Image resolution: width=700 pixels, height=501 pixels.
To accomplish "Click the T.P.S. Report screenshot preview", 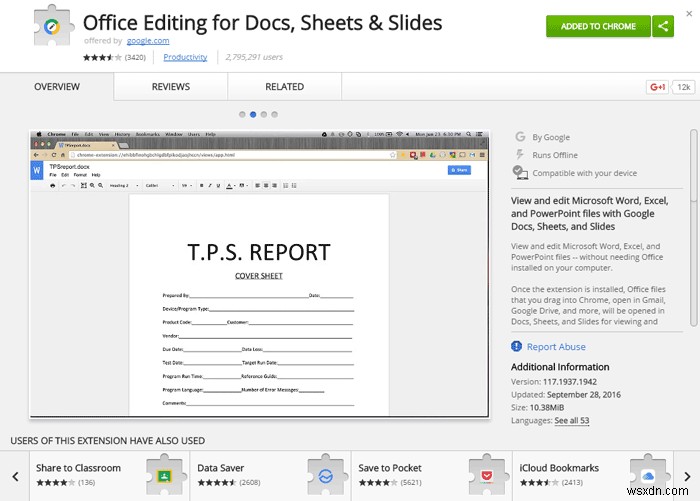I will pyautogui.click(x=259, y=274).
